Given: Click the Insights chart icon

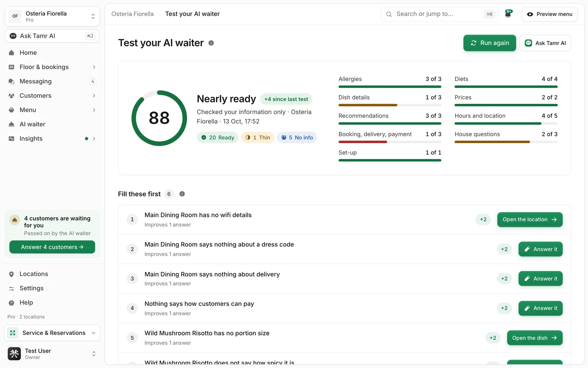Looking at the screenshot, I should 11,139.
